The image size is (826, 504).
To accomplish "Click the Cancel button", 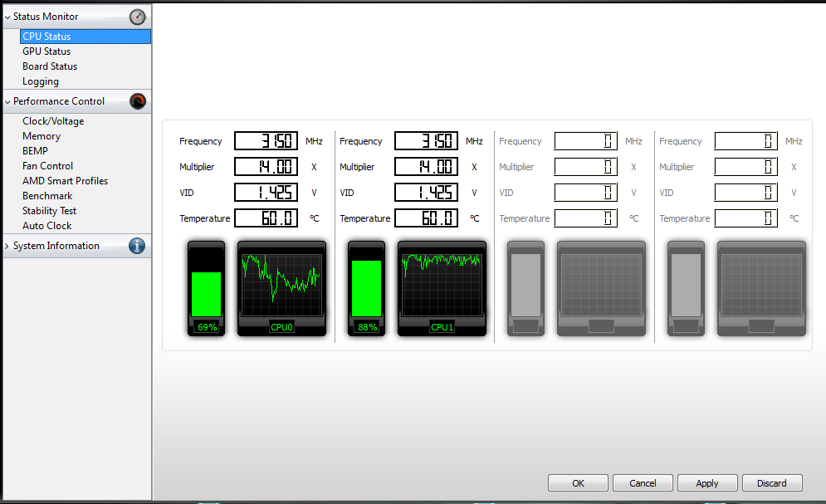I will click(x=643, y=483).
